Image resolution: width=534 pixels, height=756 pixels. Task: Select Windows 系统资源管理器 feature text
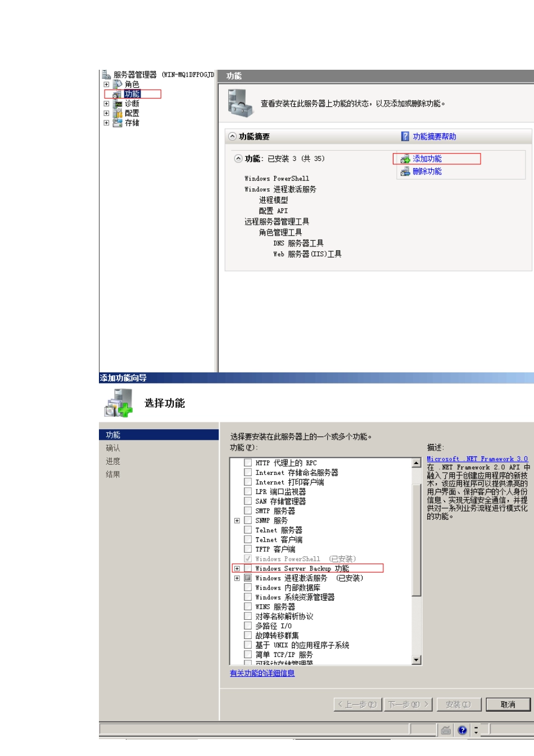[295, 597]
